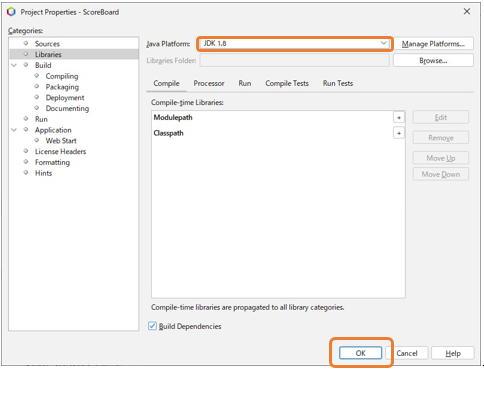Select the Application category label
The height and width of the screenshot is (396, 484).
click(x=53, y=130)
